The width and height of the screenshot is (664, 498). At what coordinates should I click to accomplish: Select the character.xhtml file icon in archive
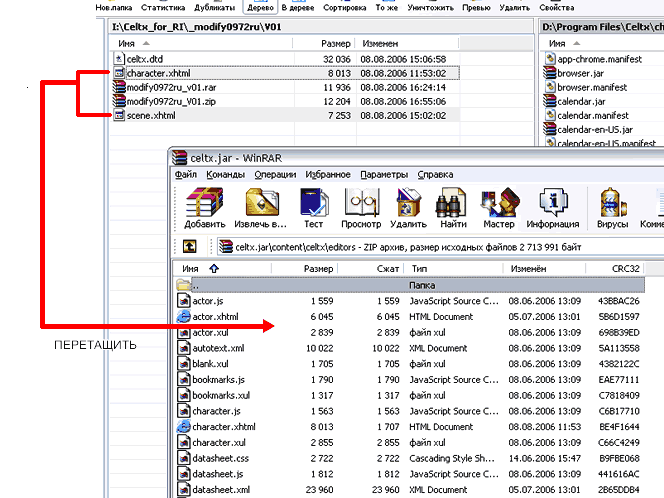[x=183, y=426]
